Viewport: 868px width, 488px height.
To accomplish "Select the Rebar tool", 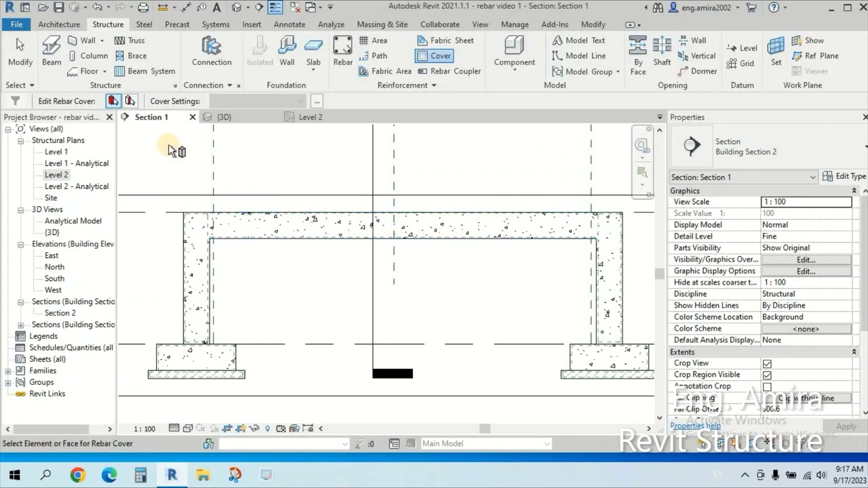I will [x=342, y=52].
